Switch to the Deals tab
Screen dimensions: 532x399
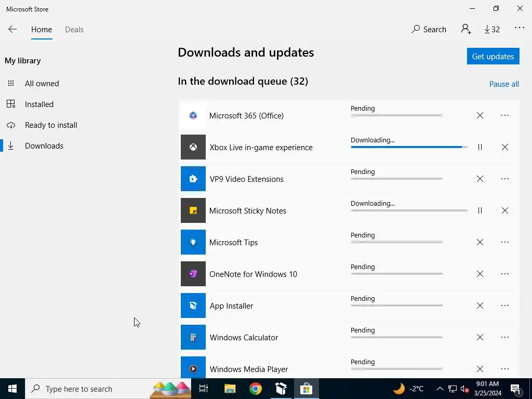pyautogui.click(x=74, y=30)
